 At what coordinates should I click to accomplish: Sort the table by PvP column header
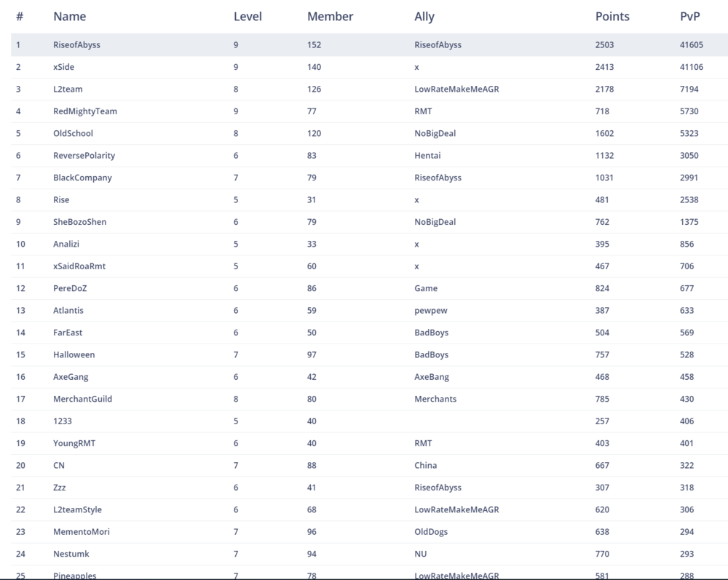pos(689,16)
